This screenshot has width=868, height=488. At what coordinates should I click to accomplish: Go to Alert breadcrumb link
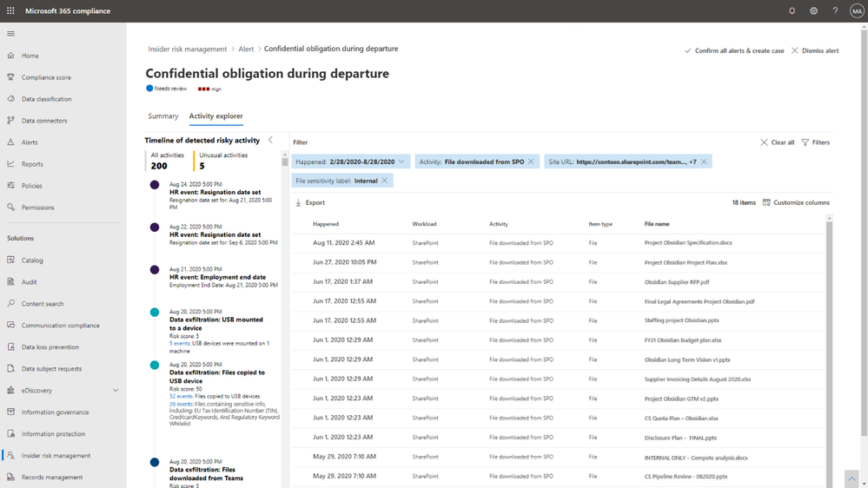[246, 49]
